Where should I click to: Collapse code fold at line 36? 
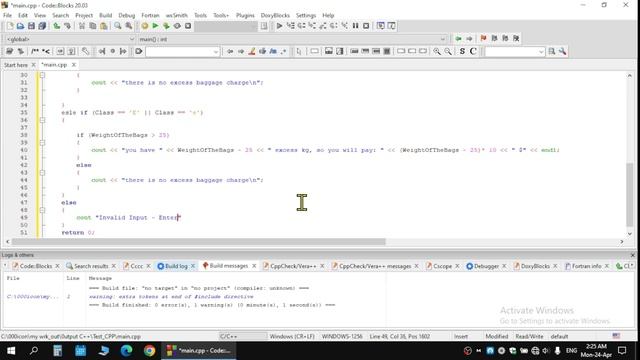pos(42,120)
